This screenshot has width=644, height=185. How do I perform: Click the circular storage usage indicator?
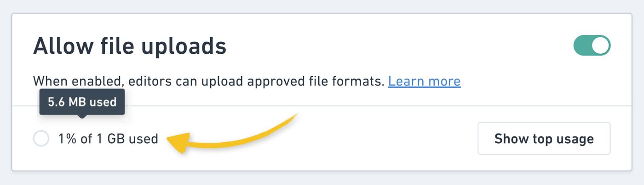pyautogui.click(x=41, y=139)
